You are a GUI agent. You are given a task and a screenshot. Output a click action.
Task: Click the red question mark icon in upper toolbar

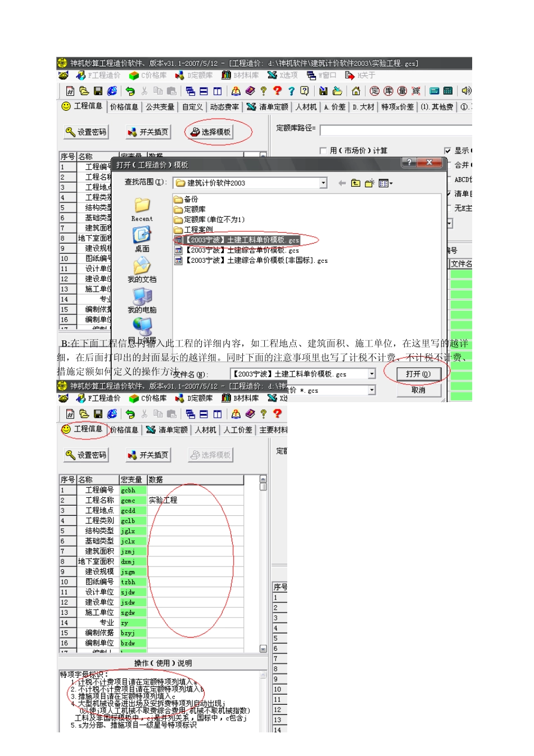[277, 91]
